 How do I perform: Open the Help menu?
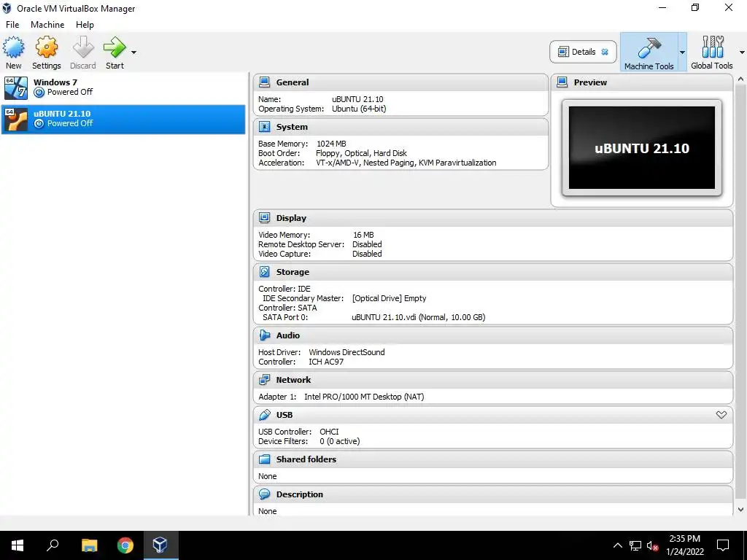(x=85, y=25)
